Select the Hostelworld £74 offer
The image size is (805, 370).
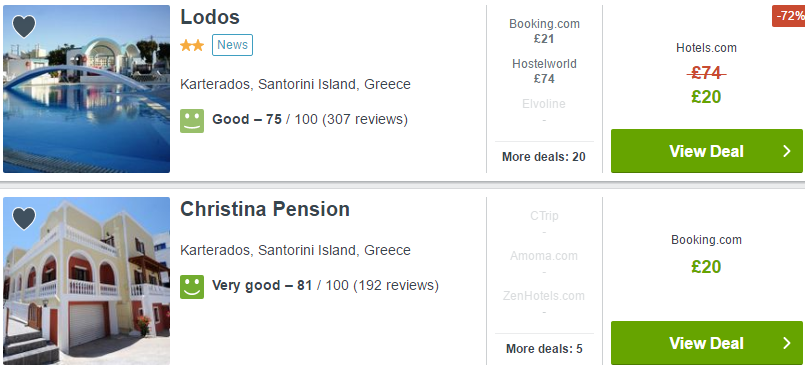544,71
